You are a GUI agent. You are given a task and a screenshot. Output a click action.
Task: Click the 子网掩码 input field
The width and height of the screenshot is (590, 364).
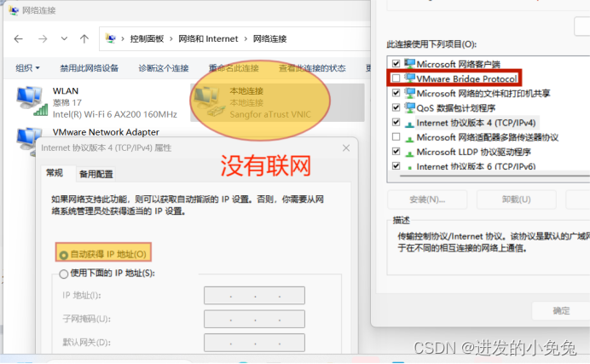coord(254,320)
